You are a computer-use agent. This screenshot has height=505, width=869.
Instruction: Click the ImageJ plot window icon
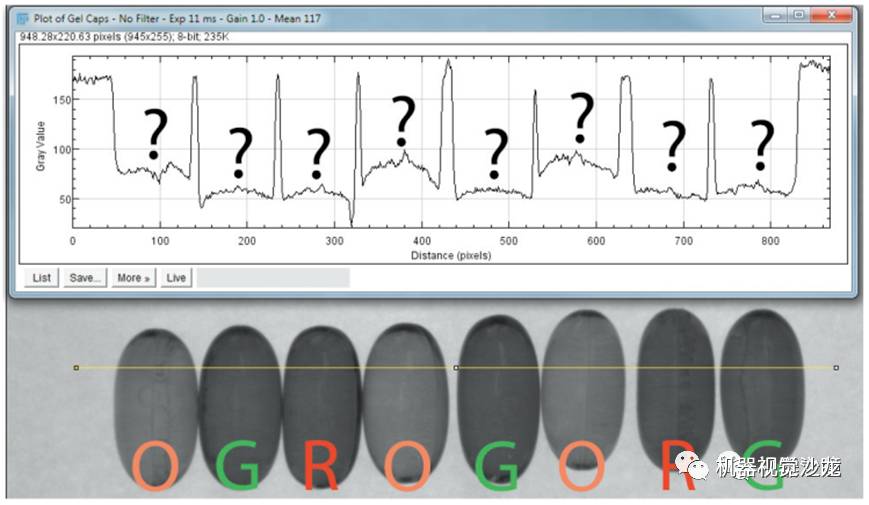click(x=23, y=19)
